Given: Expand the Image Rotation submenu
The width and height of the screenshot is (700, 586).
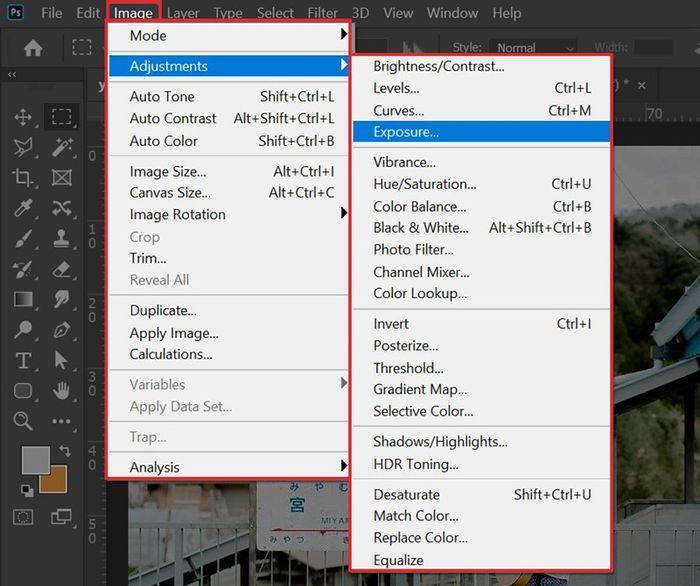Looking at the screenshot, I should [229, 214].
